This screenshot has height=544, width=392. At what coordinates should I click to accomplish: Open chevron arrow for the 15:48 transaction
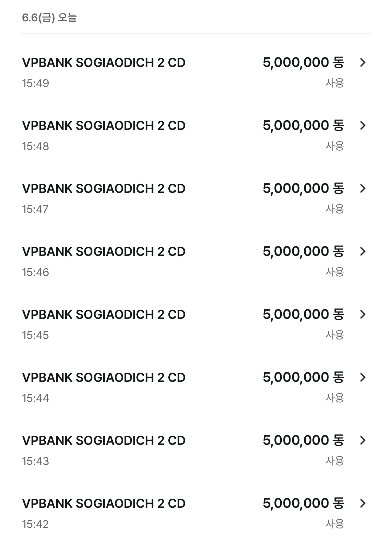(x=363, y=126)
